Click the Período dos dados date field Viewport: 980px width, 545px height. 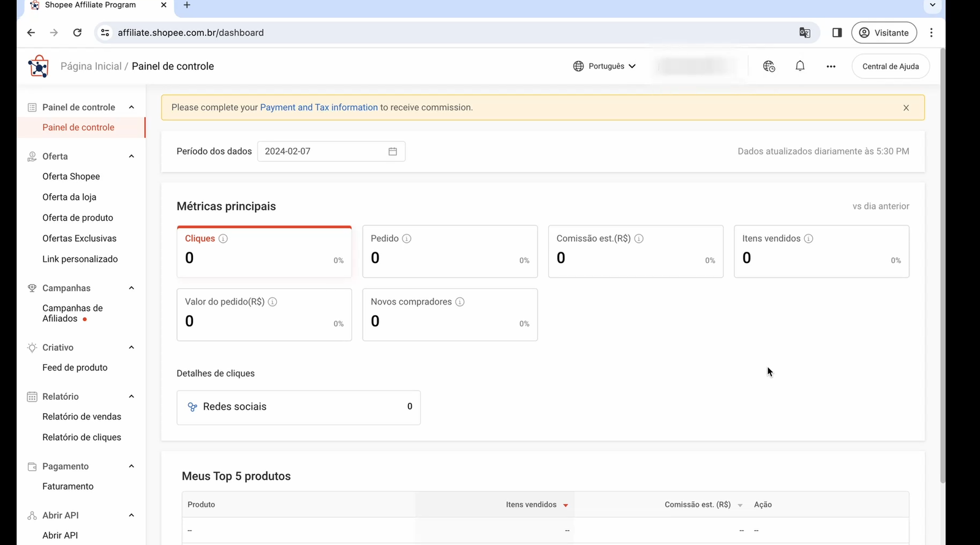pos(331,151)
